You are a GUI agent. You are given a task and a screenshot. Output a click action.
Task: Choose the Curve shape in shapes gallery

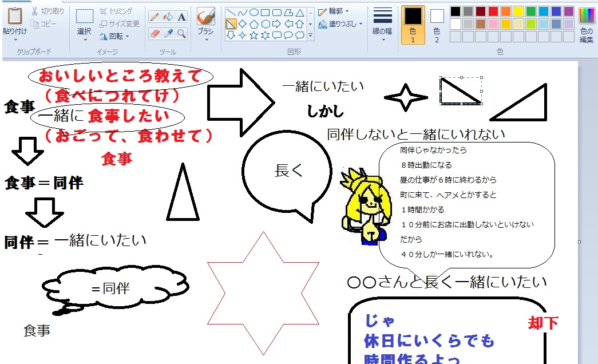click(242, 13)
